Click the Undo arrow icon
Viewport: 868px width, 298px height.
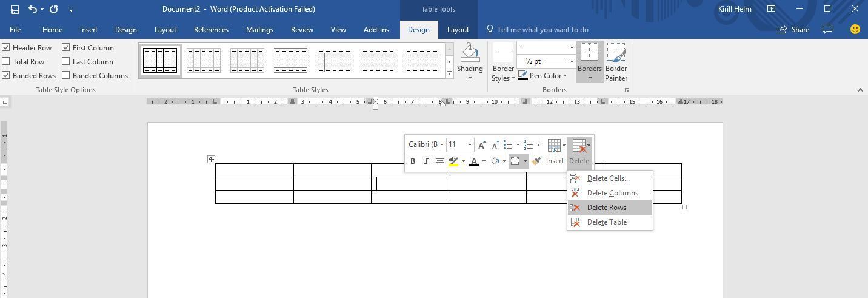point(33,9)
